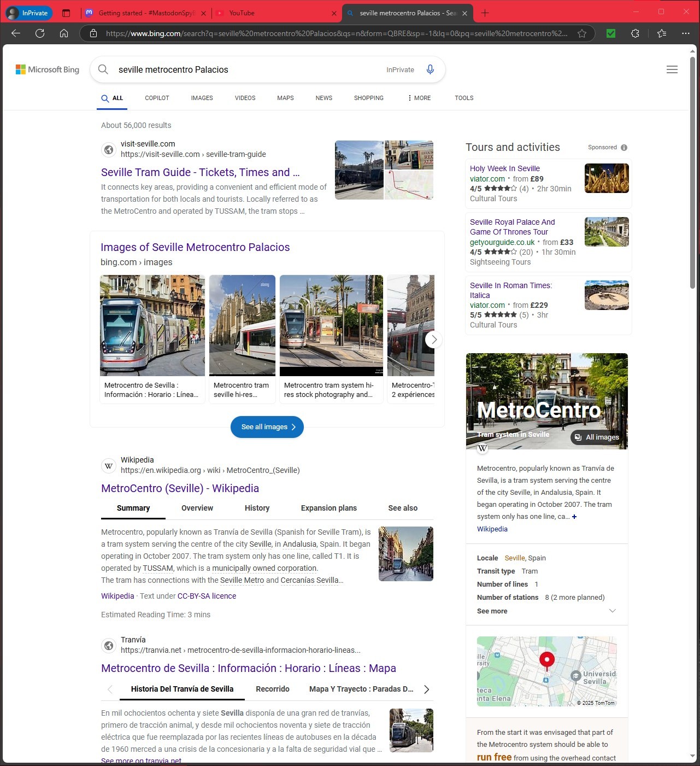This screenshot has height=766, width=700.
Task: View site information lock icon
Action: pos(93,33)
